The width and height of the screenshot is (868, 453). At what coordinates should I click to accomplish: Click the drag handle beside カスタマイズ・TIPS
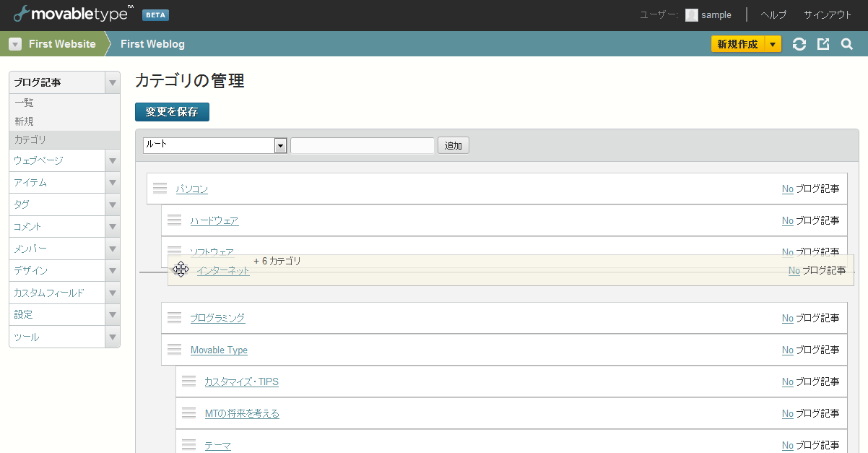tap(188, 381)
